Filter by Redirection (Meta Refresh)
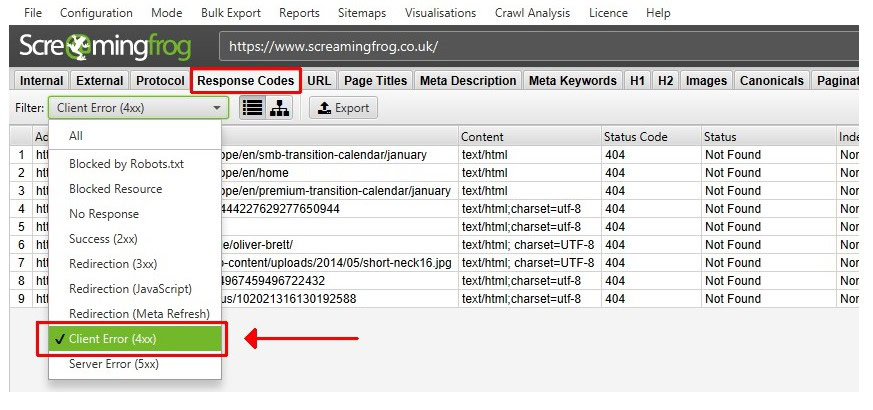This screenshot has height=410, width=873. coord(135,314)
